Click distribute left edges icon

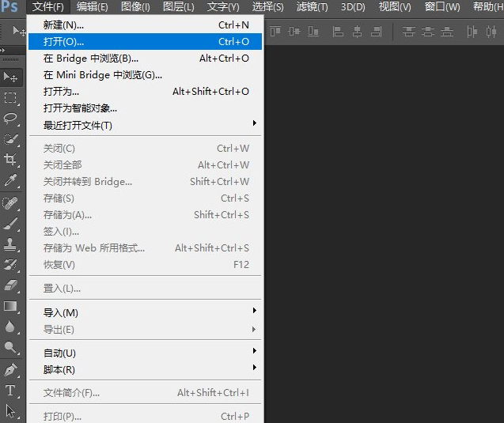coord(472,32)
